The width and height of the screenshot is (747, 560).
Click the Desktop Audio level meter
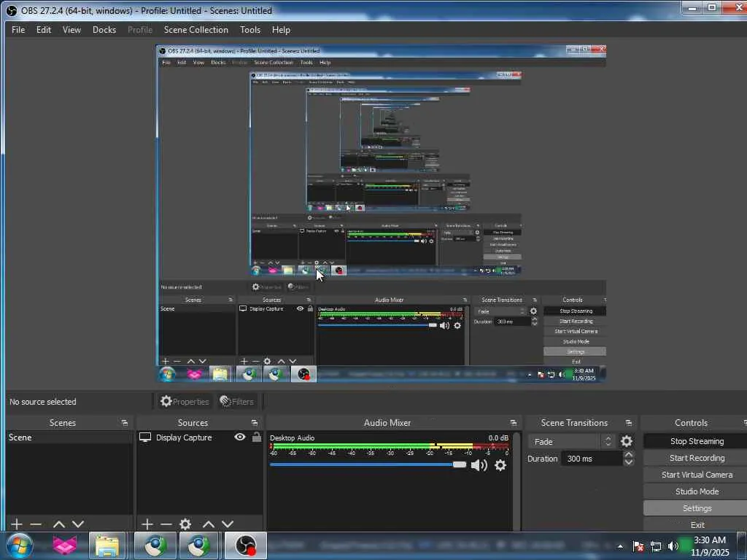(390, 446)
